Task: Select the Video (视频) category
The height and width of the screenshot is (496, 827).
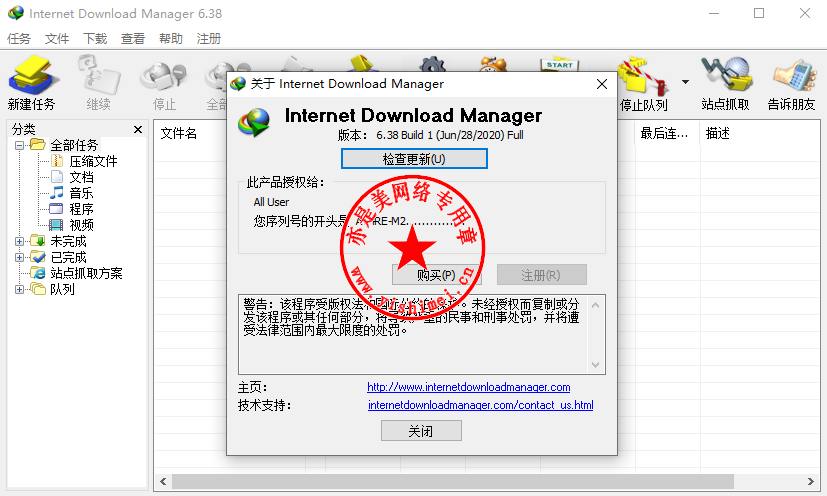Action: 81,225
